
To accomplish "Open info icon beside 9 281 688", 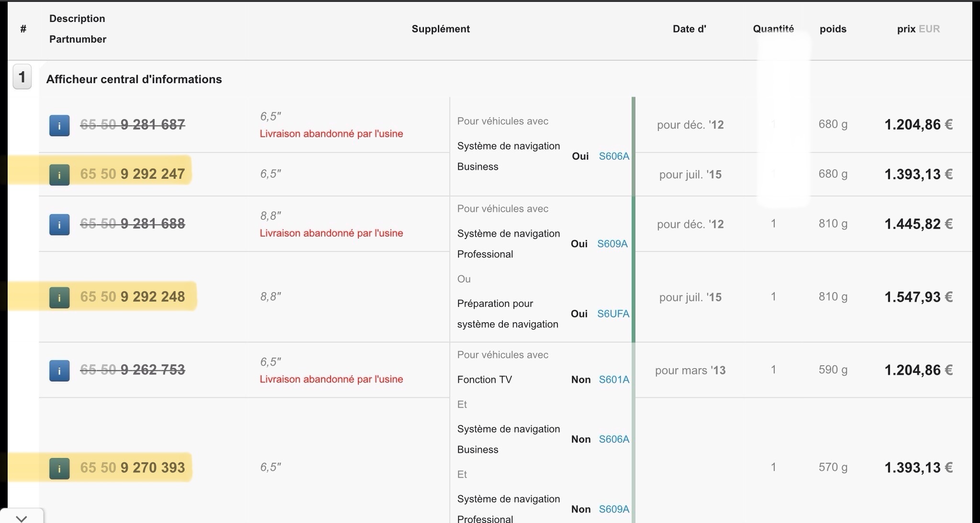I will point(59,225).
